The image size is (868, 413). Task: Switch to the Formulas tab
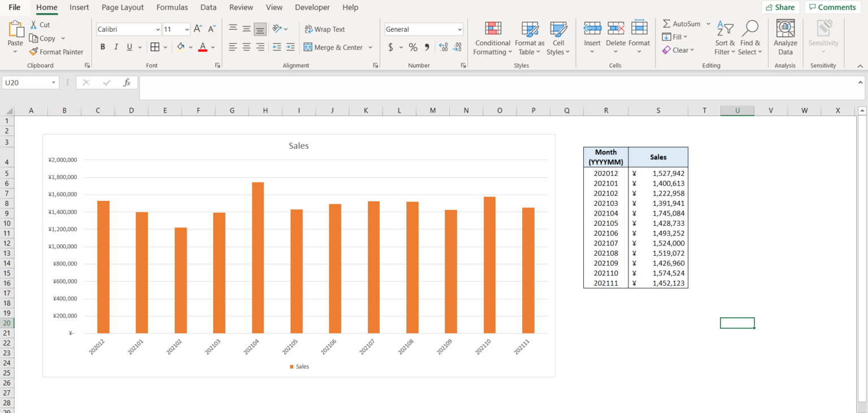pos(172,7)
